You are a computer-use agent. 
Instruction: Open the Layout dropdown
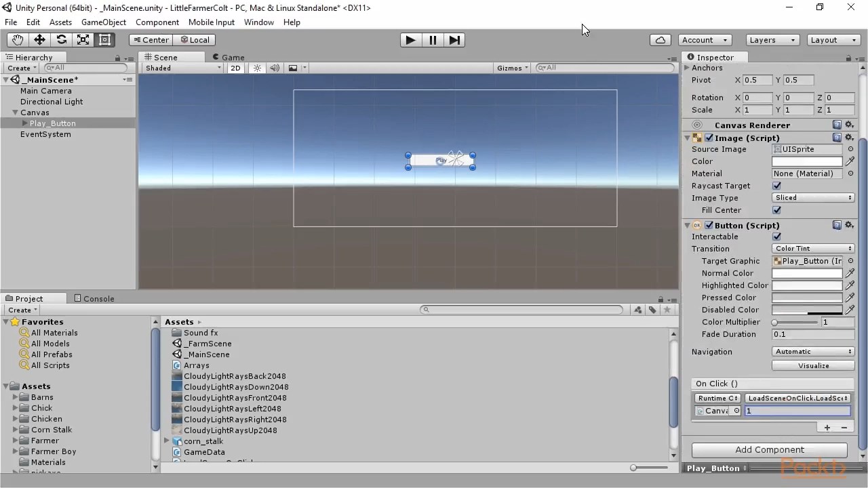pos(832,40)
